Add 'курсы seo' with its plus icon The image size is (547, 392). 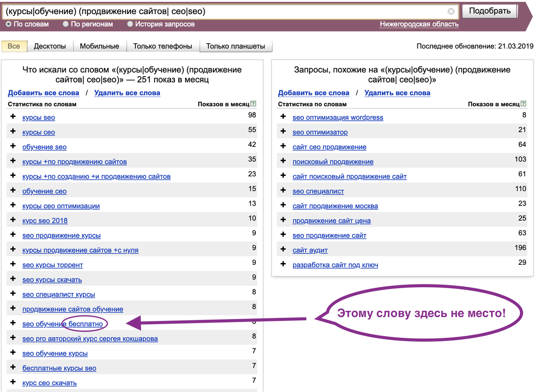(x=13, y=117)
